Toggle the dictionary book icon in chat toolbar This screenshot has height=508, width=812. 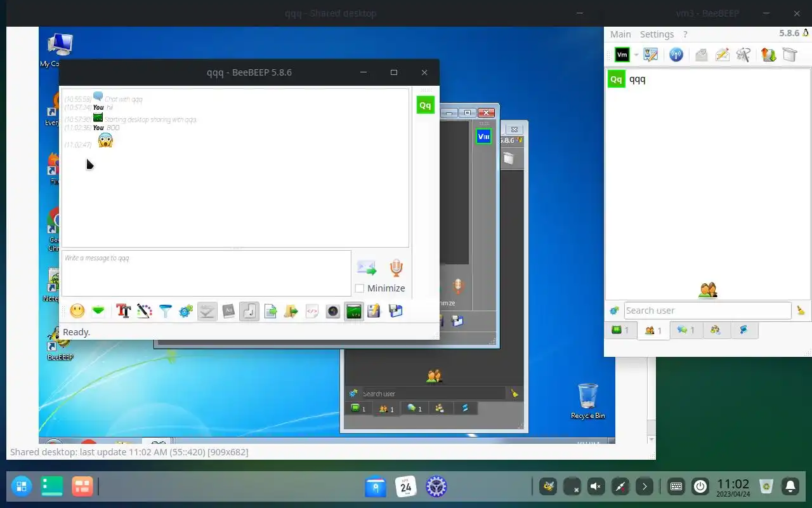point(228,311)
